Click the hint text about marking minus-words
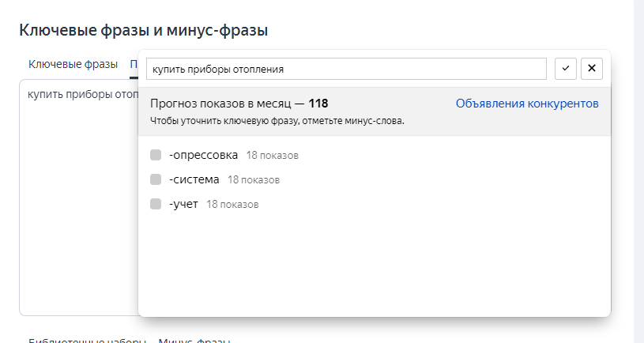644x343 pixels. coord(277,121)
